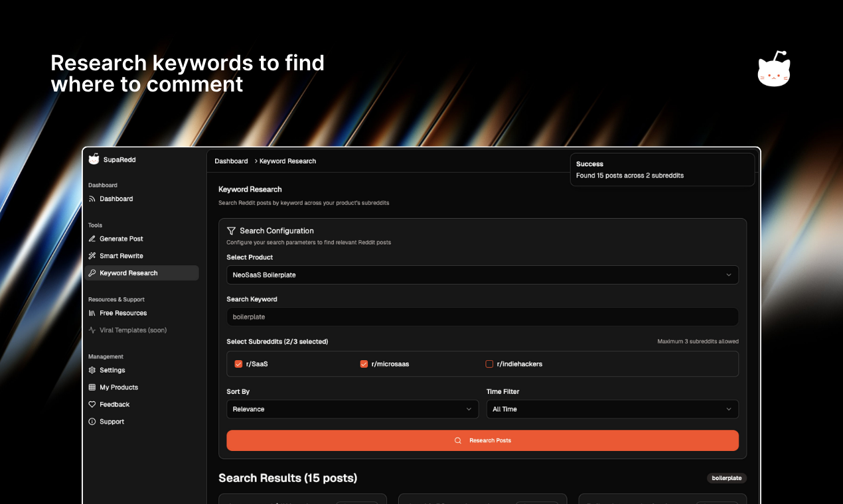843x504 pixels.
Task: Click the Free Resources library icon
Action: tap(92, 313)
